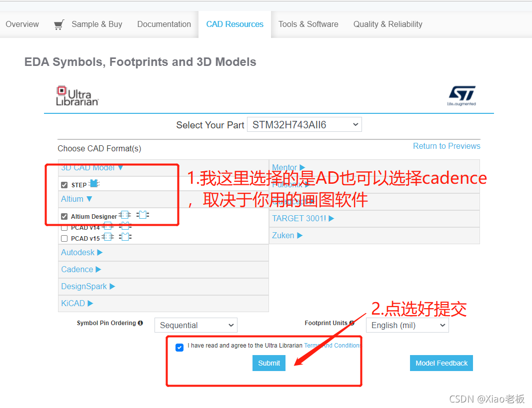
Task: Click EDA Symbols, Footprints and 3D Models heading
Action: (140, 62)
